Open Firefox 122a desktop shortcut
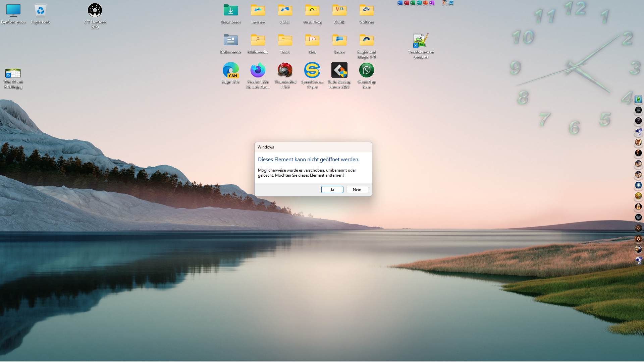The image size is (644, 362). click(258, 70)
